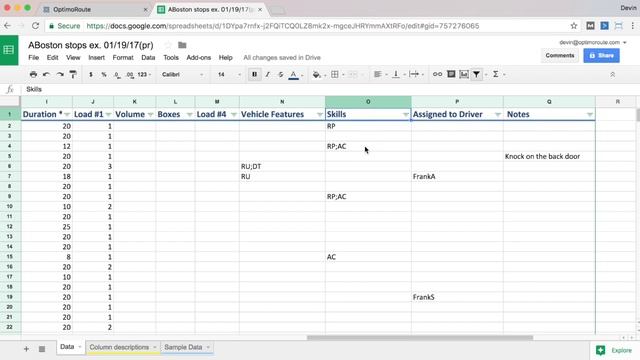The height and width of the screenshot is (360, 640).
Task: Open the Help menu
Action: [x=225, y=58]
